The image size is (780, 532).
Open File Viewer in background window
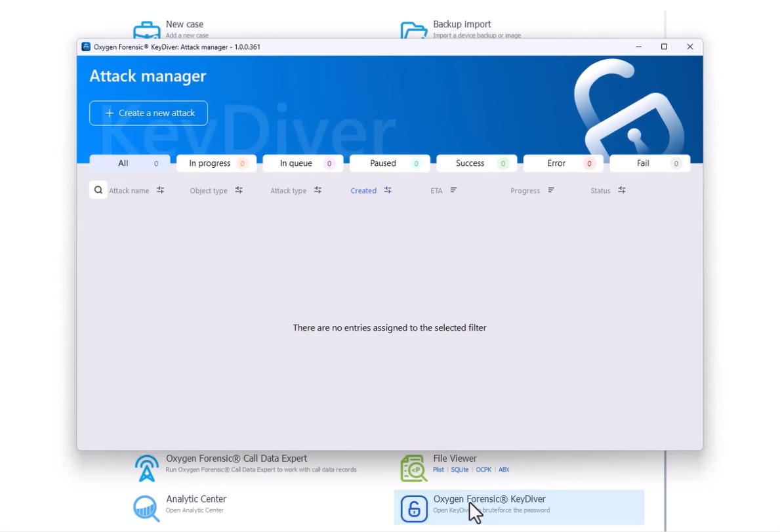pos(455,459)
